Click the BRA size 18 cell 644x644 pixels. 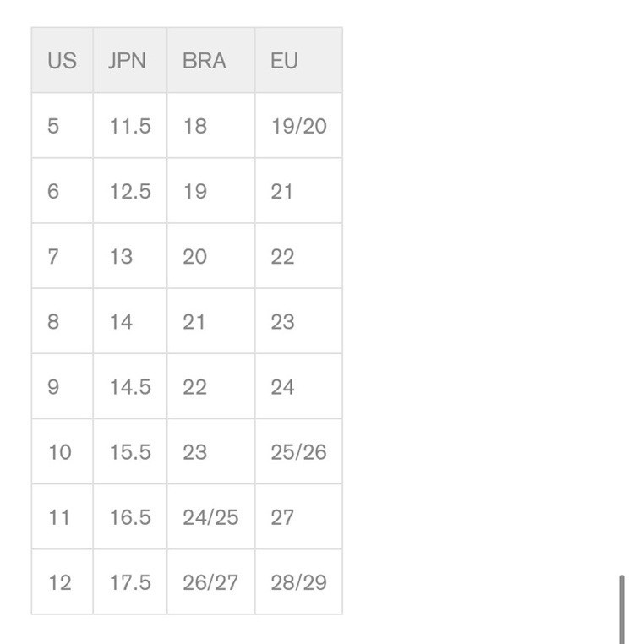pyautogui.click(x=195, y=126)
